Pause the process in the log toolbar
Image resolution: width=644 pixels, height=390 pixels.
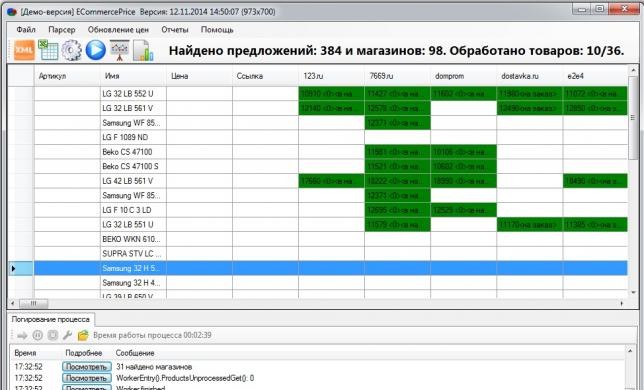point(37,335)
